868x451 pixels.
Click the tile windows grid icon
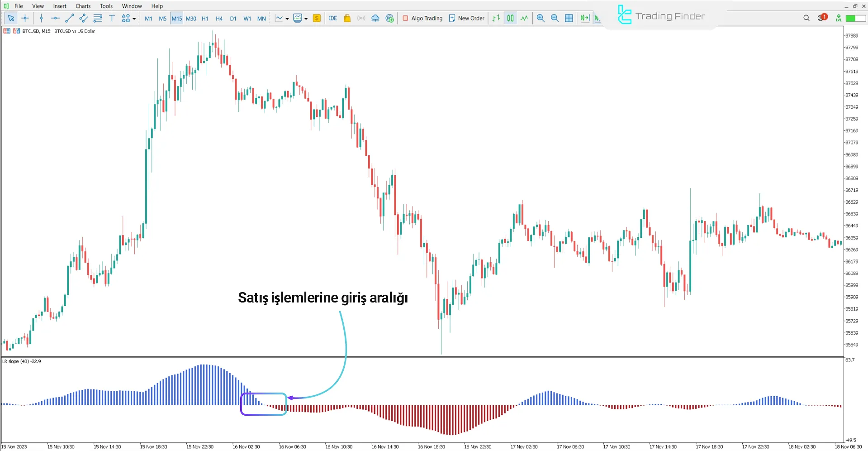coord(569,18)
